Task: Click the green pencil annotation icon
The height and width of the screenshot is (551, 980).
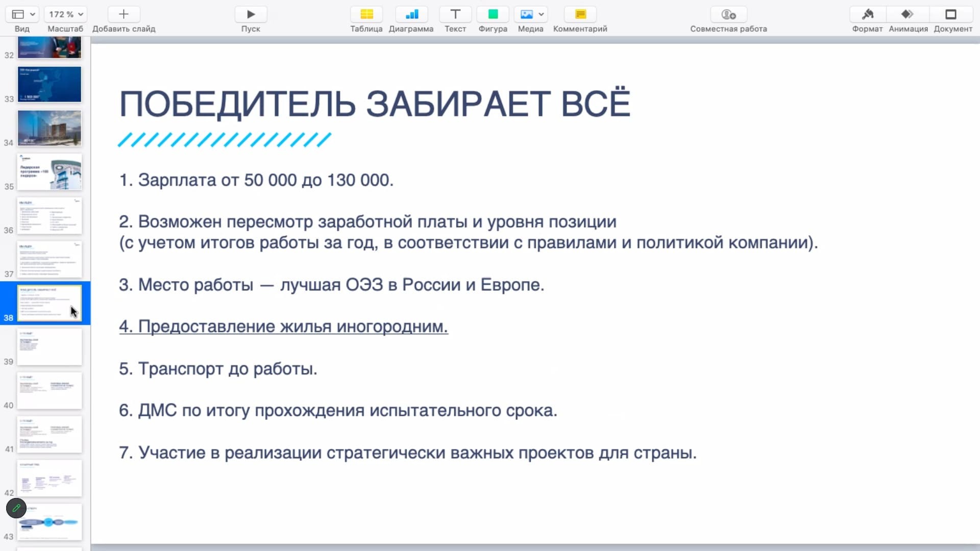Action: (16, 508)
